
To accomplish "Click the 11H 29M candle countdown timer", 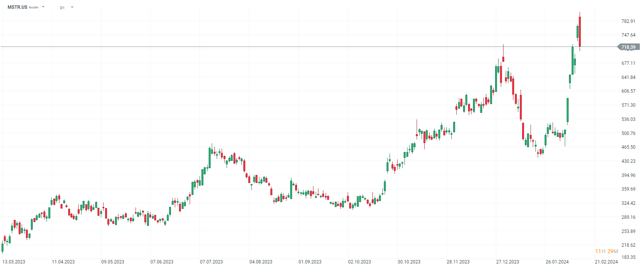I will [606, 251].
